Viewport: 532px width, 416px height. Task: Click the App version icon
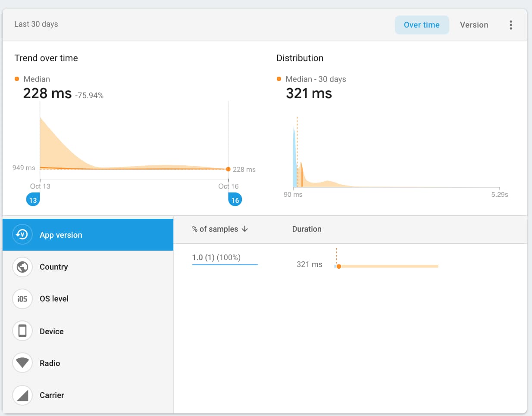[x=22, y=235]
